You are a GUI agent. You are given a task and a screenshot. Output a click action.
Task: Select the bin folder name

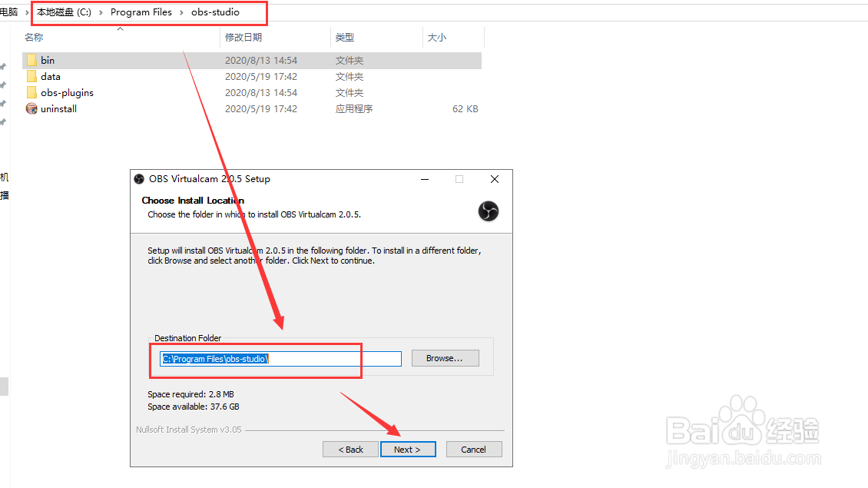(x=48, y=60)
